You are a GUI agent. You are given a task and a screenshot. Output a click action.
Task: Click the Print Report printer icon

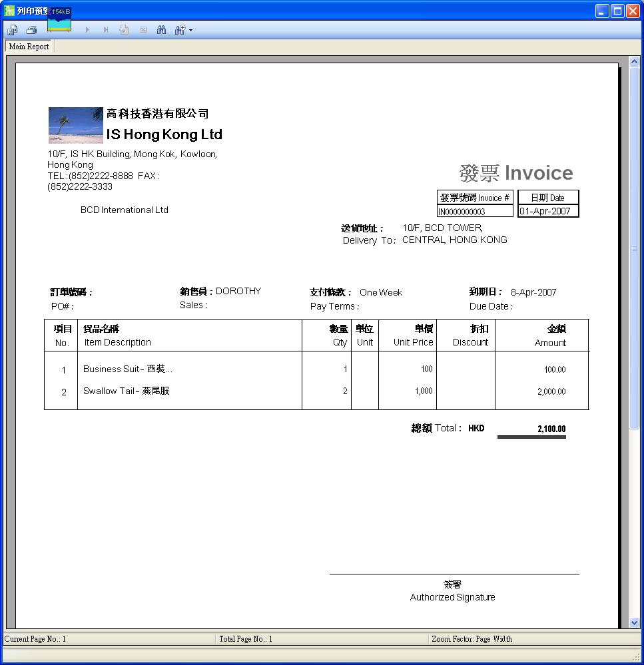31,30
